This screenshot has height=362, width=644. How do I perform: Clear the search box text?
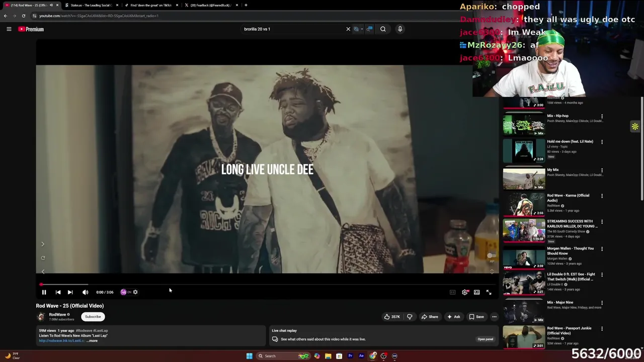pyautogui.click(x=348, y=29)
